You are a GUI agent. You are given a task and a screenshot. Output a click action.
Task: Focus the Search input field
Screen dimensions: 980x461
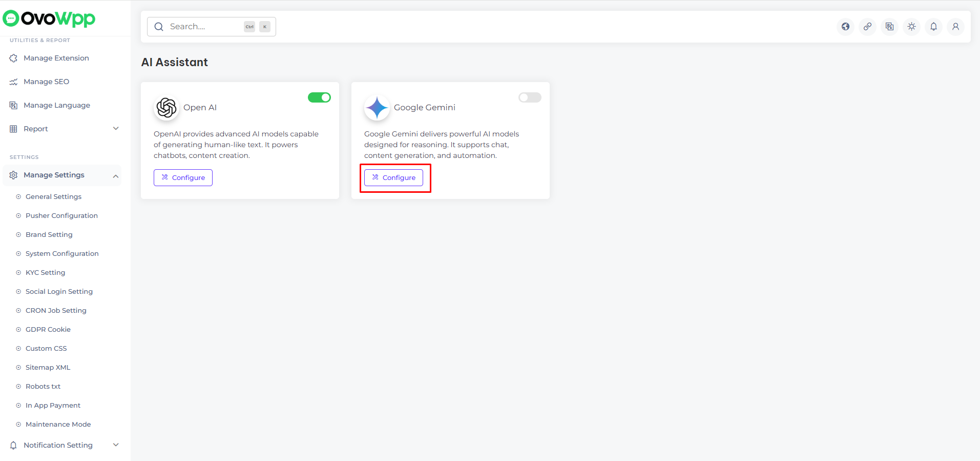point(205,27)
